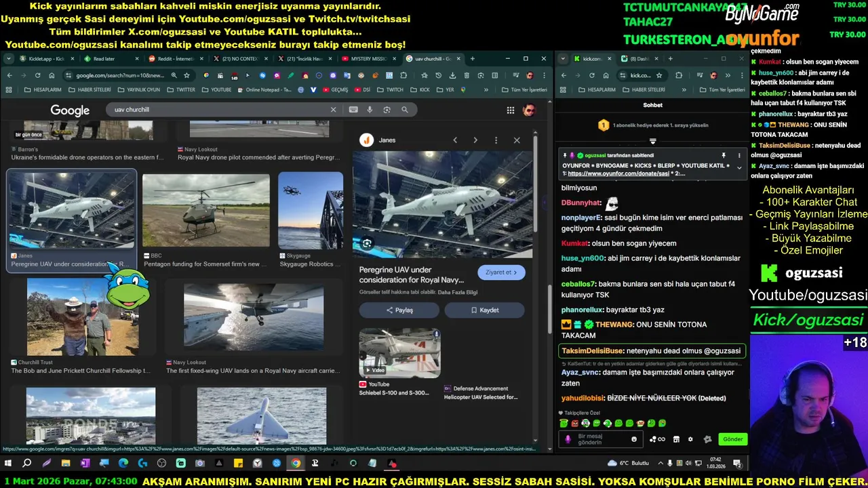Open the three-dot menu in the image preview

point(496,140)
